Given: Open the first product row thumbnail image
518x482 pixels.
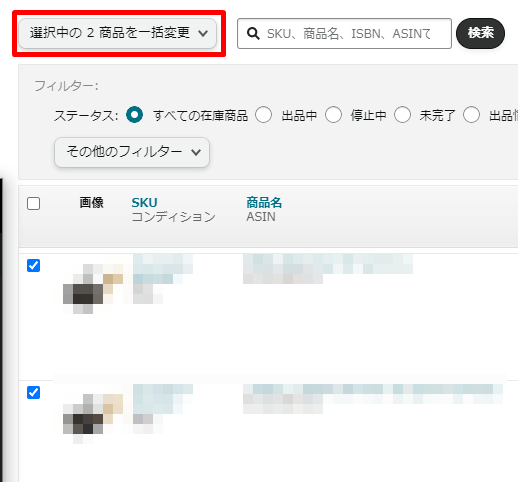Looking at the screenshot, I should click(93, 289).
